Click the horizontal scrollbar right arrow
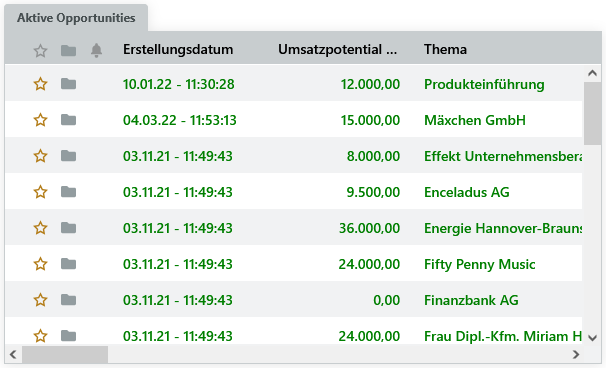Viewport: 606px width, 368px height. [576, 354]
